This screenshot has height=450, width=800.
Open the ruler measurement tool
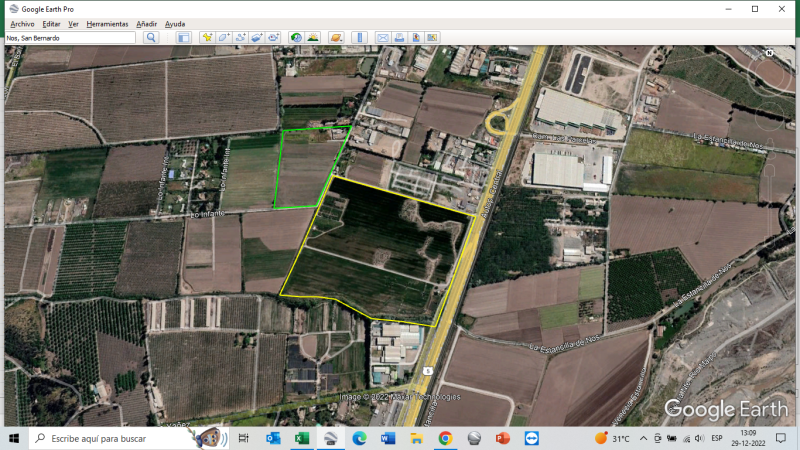(360, 37)
